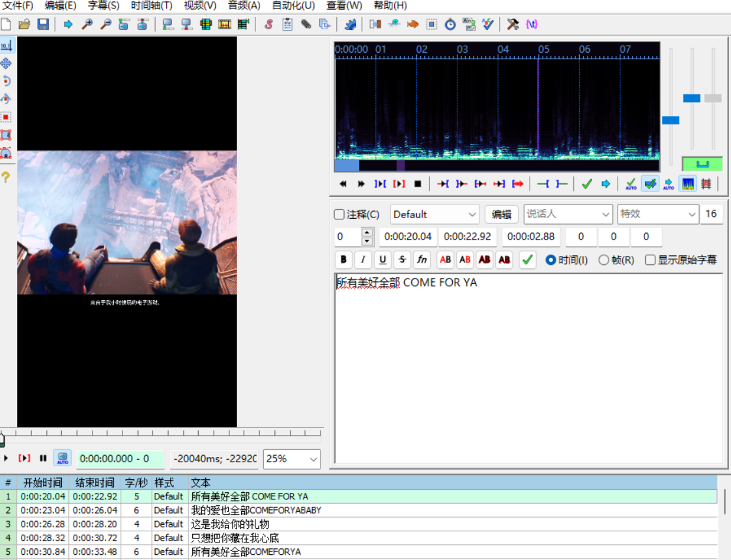731x560 pixels.
Task: Apply underline with the U button
Action: coord(382,260)
